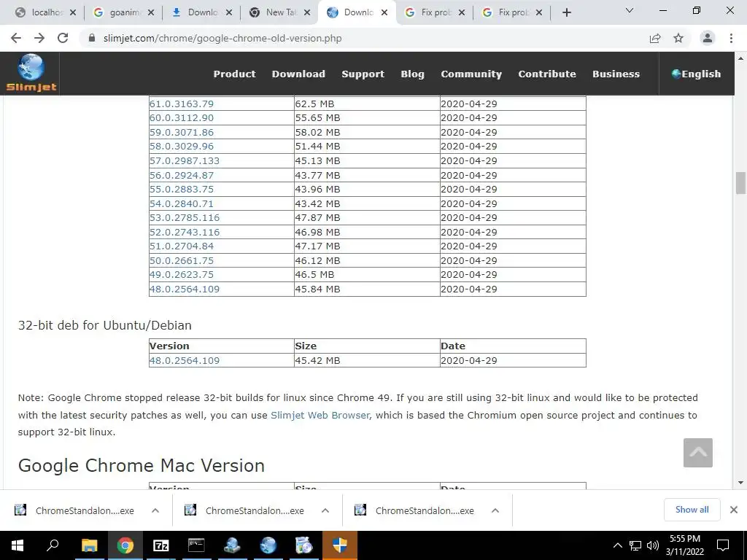Download version 53.0.2785.116
Screen dimensions: 747x560
185,217
